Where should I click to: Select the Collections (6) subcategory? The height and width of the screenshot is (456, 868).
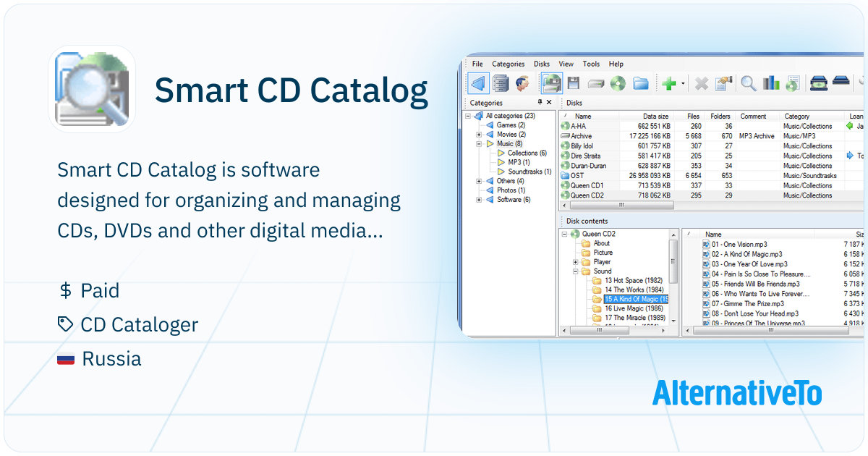pyautogui.click(x=527, y=153)
